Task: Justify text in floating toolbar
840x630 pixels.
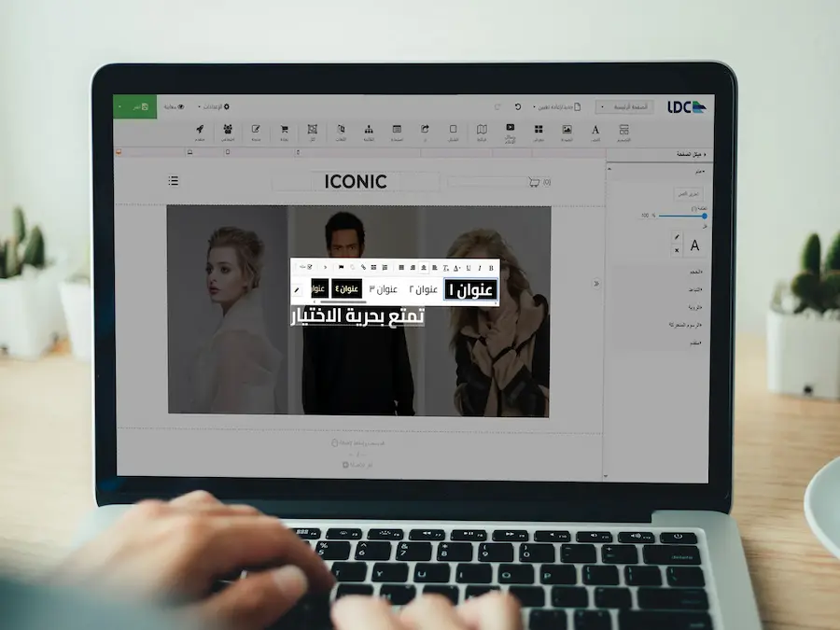Action: point(401,268)
